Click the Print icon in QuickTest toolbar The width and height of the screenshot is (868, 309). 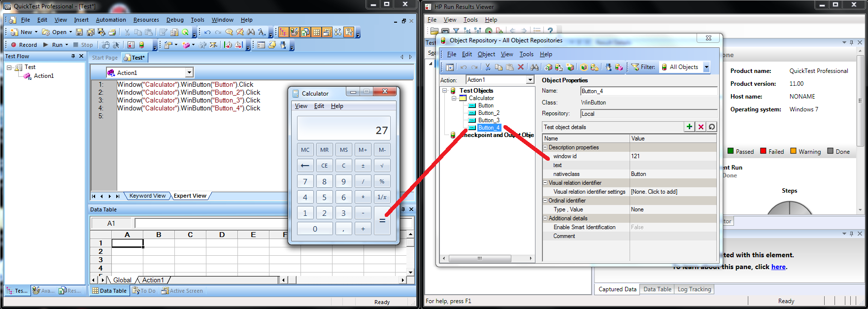[x=112, y=32]
